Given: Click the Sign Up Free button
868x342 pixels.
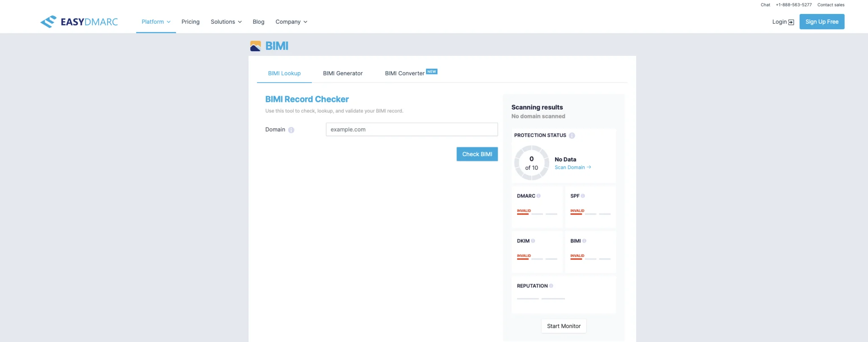Looking at the screenshot, I should coord(822,22).
